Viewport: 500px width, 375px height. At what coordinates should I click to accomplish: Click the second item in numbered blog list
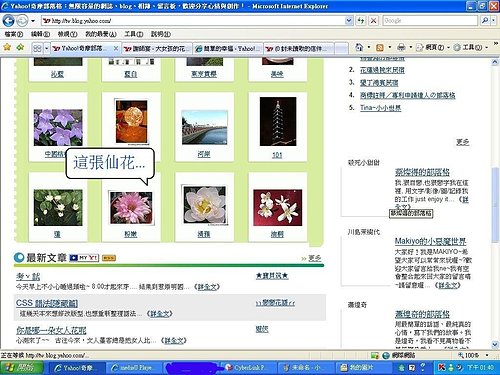(382, 70)
